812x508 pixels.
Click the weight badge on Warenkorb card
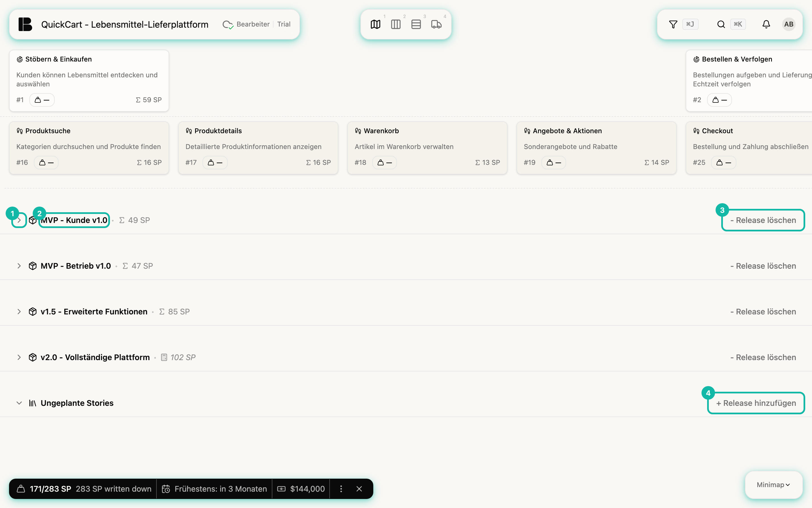click(x=385, y=163)
